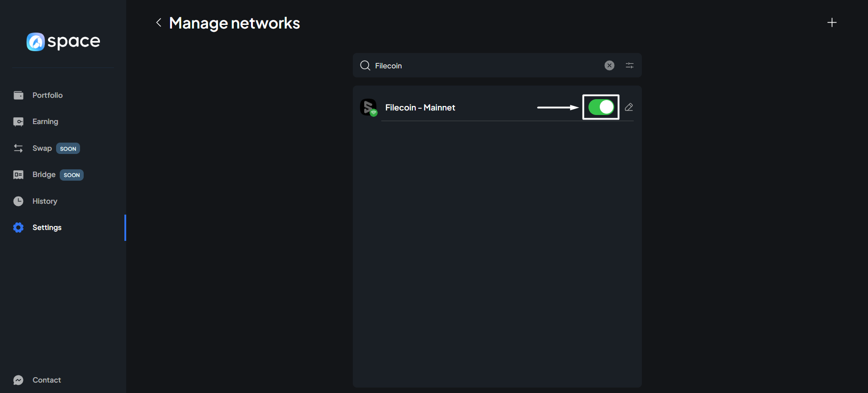Go back using the arrow beside Manage networks

[158, 23]
